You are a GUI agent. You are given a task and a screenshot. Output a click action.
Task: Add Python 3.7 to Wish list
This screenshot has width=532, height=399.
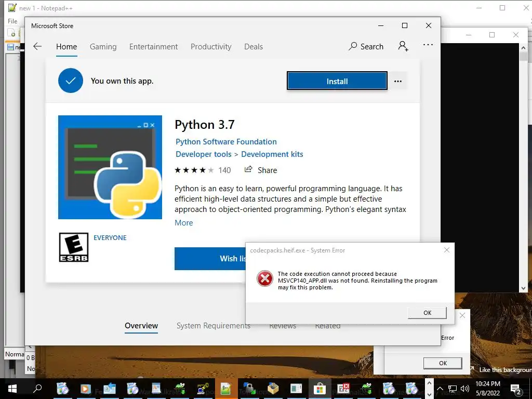pyautogui.click(x=210, y=259)
